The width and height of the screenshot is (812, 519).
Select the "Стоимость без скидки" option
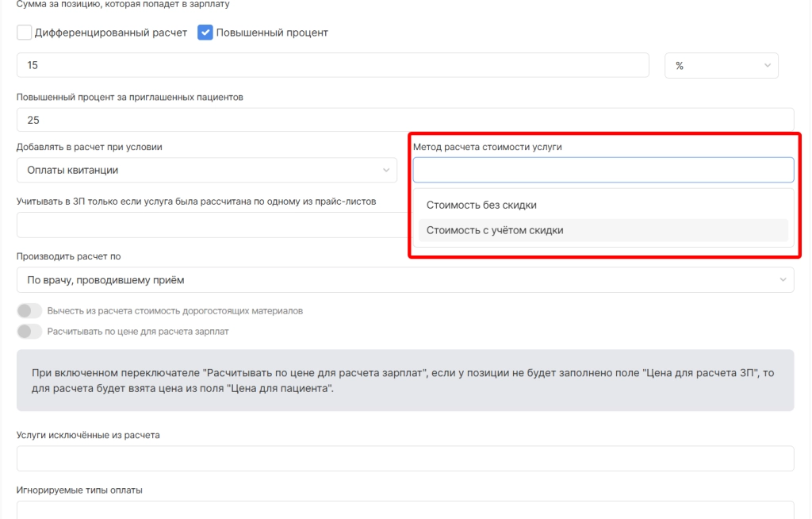click(481, 206)
